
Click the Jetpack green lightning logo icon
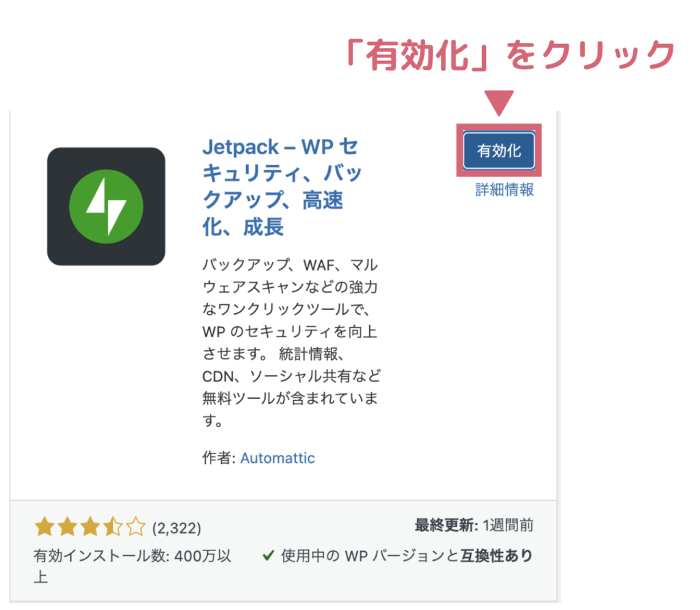click(106, 207)
